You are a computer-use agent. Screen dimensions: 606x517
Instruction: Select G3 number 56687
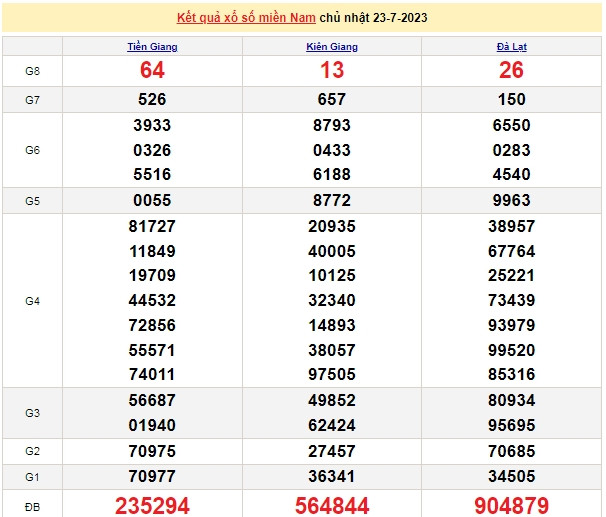(152, 401)
